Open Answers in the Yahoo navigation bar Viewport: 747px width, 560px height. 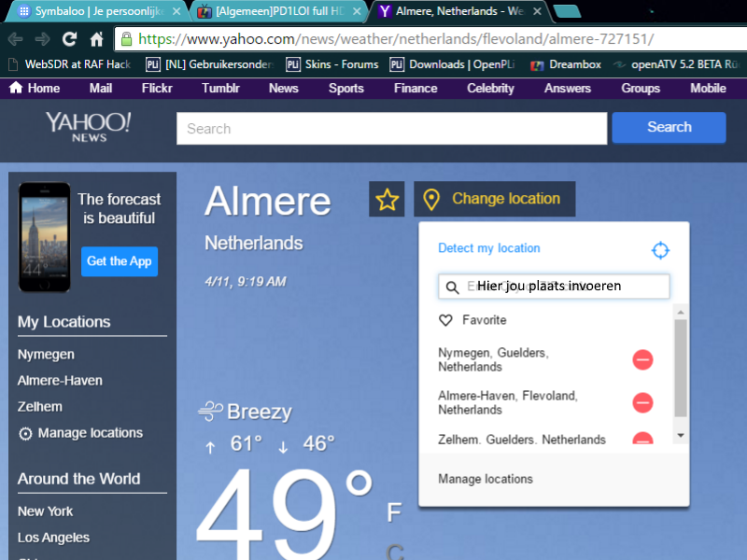(x=568, y=88)
